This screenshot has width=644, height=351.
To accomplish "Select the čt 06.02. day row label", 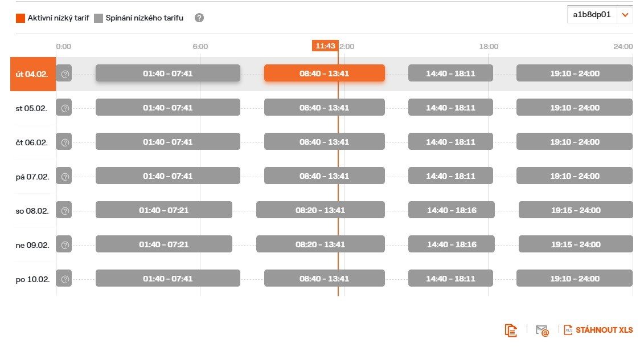I will tap(32, 142).
